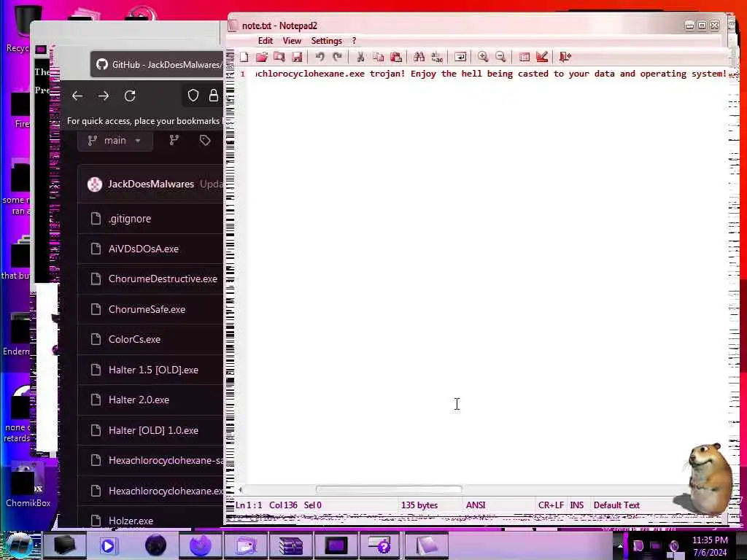Screen dimensions: 747x560
Task: Undo the last edit in Notepad2
Action: (320, 57)
